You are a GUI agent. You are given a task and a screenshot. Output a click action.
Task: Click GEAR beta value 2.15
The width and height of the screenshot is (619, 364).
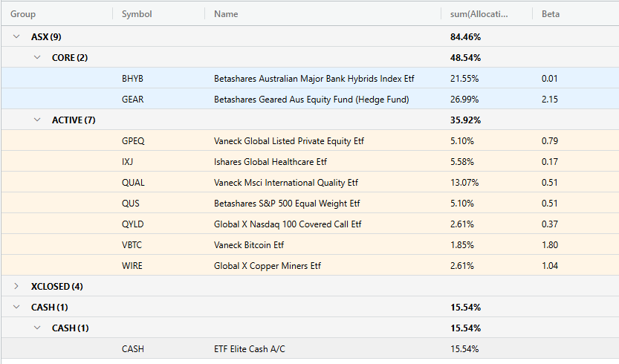(x=550, y=100)
